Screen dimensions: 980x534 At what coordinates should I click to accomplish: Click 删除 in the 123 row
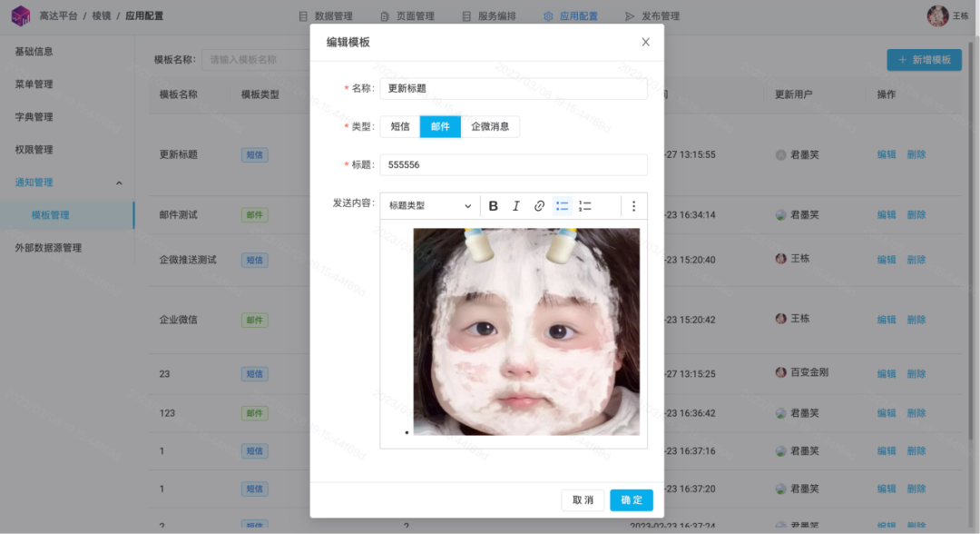[x=916, y=412]
